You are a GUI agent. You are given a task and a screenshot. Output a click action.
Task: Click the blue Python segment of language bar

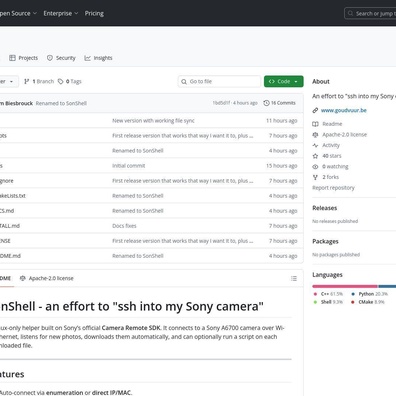(x=387, y=286)
